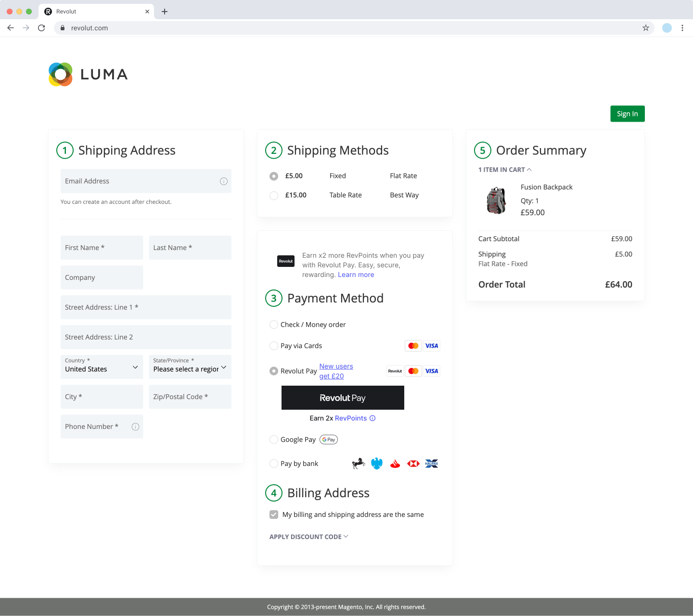Viewport: 693px width, 616px height.
Task: Click the Revolut logo badge in Revolut Pay row
Action: coord(395,371)
